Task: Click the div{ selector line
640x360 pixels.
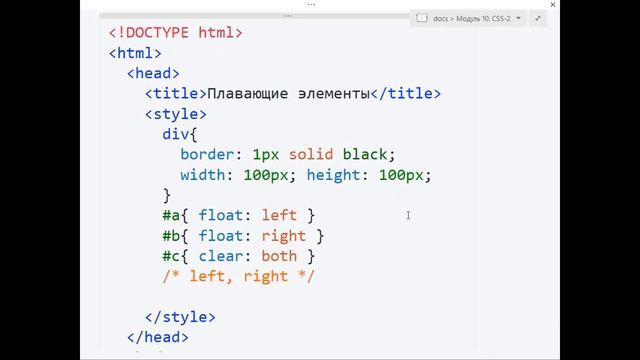Action: [180, 134]
